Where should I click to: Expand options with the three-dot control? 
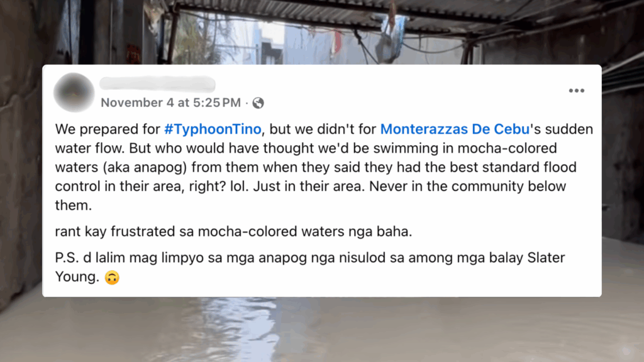(x=577, y=90)
